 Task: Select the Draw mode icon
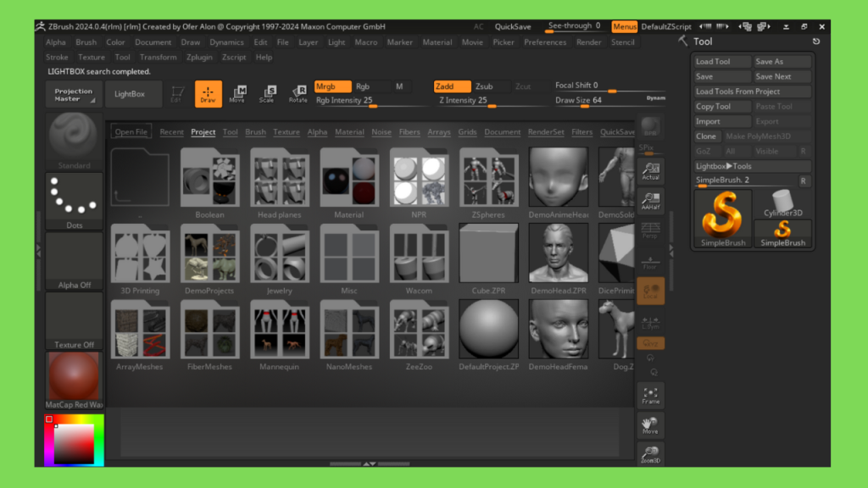208,93
